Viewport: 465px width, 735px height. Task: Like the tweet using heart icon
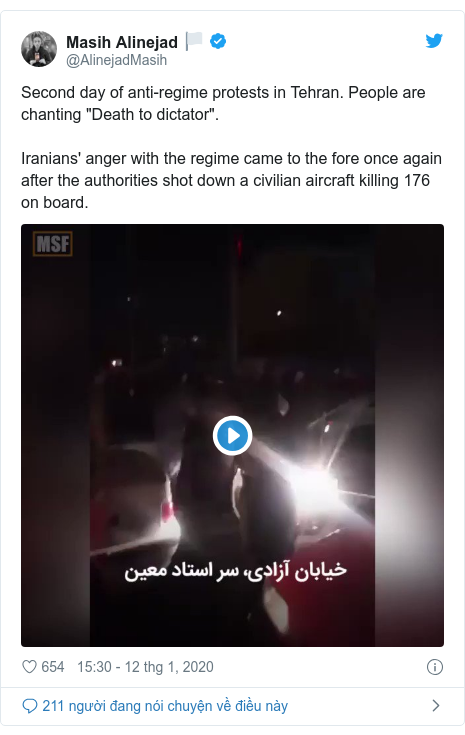(30, 667)
